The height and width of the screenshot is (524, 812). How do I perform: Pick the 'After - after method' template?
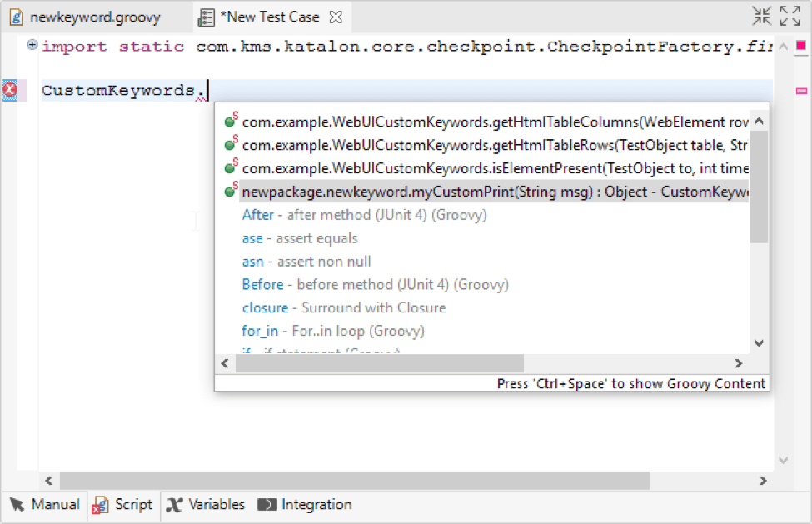click(364, 215)
